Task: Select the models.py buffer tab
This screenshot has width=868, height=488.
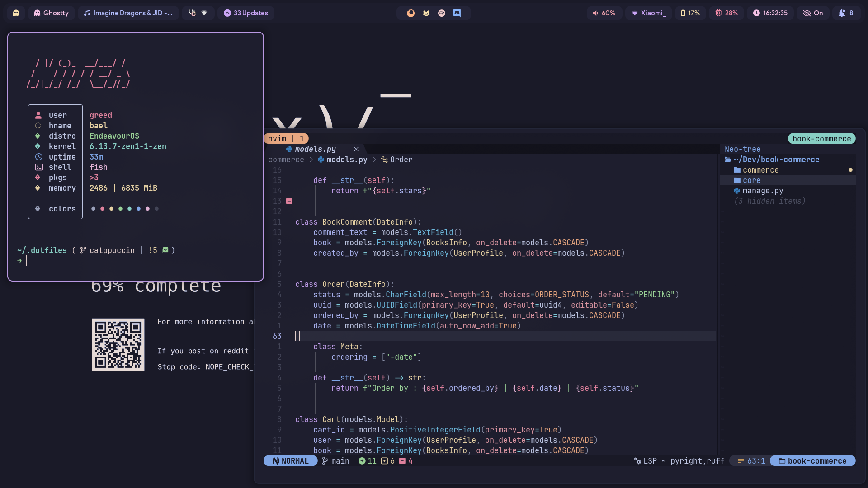Action: tap(315, 149)
